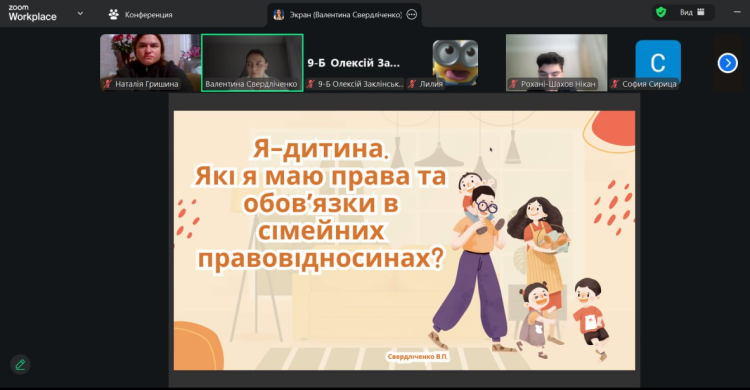The height and width of the screenshot is (390, 750).
Task: Select the Экран (Валентина Свердліченко) tab
Action: [x=344, y=15]
